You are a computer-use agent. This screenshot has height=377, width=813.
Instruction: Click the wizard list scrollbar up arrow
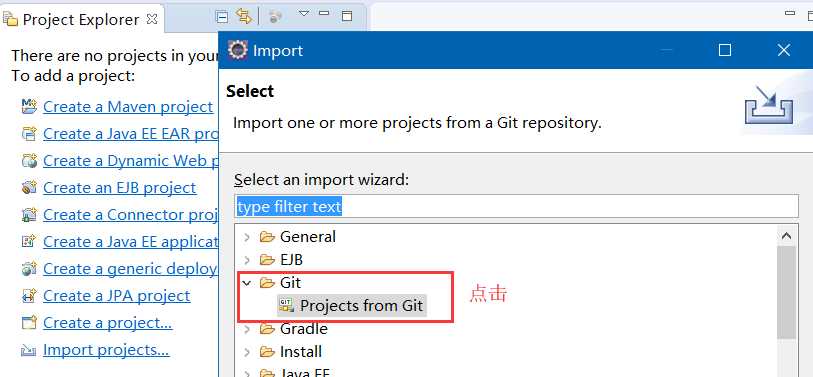pos(787,236)
